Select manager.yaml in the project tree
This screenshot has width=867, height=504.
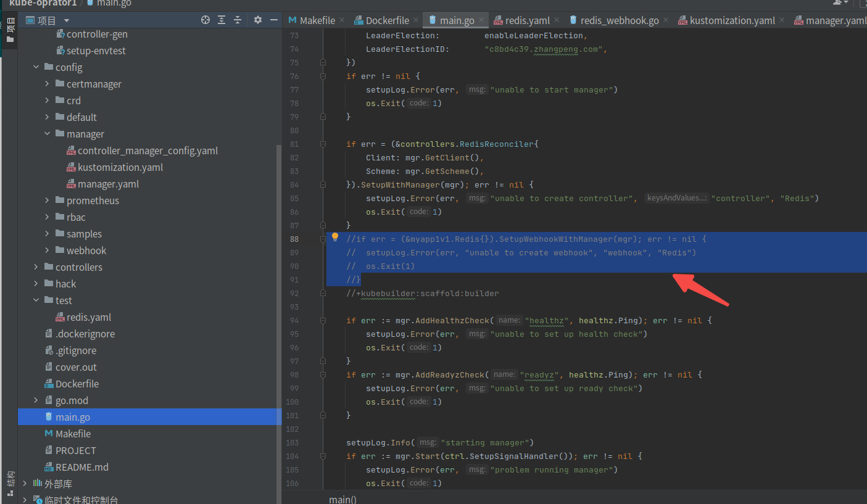point(108,184)
